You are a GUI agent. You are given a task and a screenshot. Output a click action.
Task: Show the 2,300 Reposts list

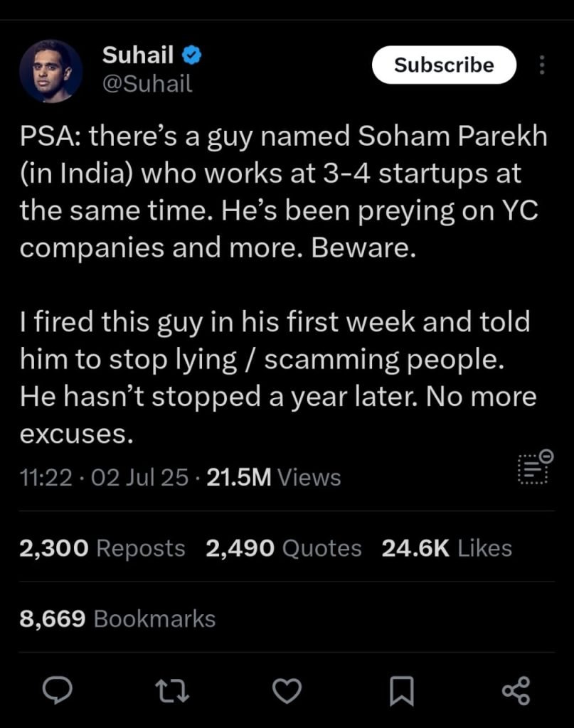coord(102,548)
